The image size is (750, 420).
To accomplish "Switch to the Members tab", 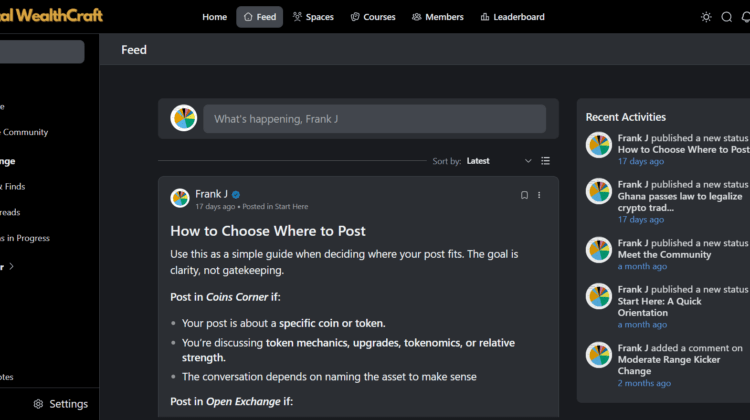I will point(437,17).
